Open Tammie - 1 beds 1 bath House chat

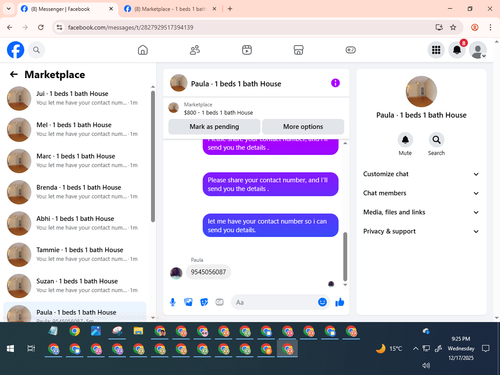75,255
